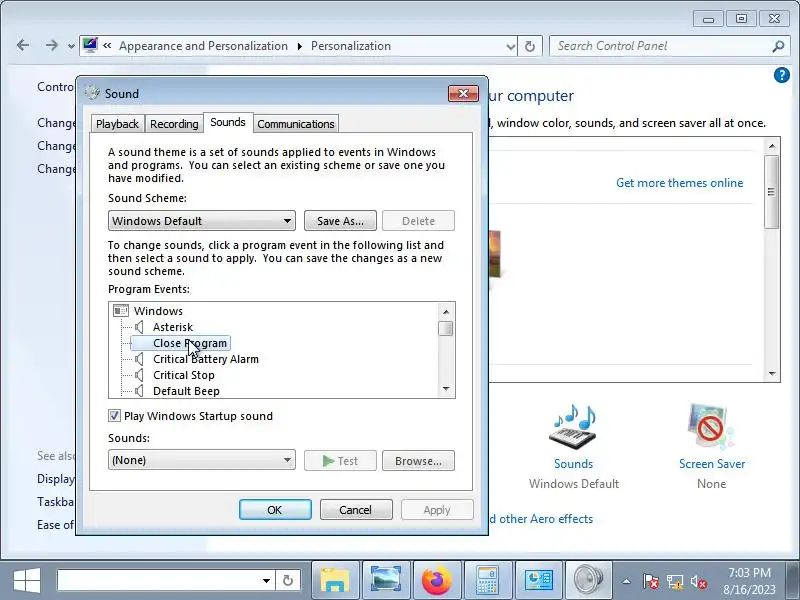Click the events list scroll down arrow
The image size is (800, 600).
[446, 389]
